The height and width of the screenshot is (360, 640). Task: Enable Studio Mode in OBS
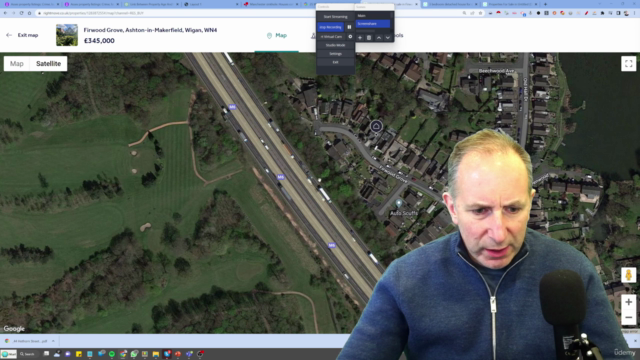pos(336,45)
